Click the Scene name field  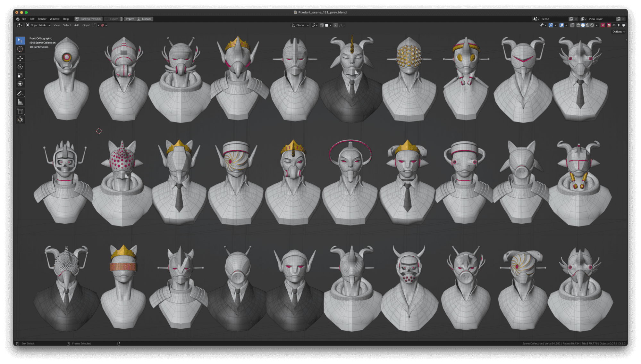(x=554, y=19)
